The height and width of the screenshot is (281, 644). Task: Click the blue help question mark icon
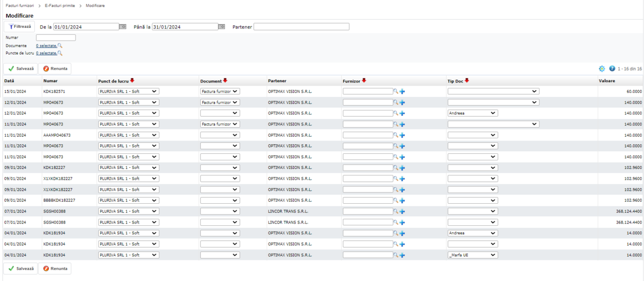(612, 69)
